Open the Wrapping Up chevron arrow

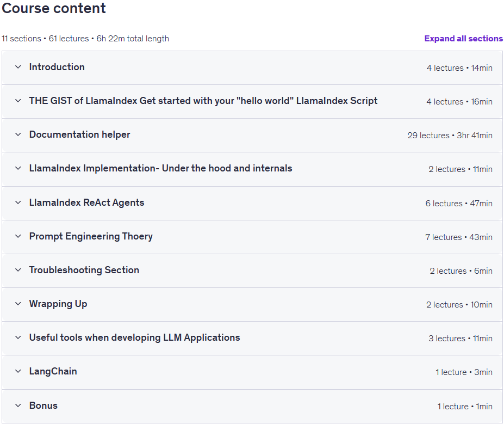[x=18, y=304]
